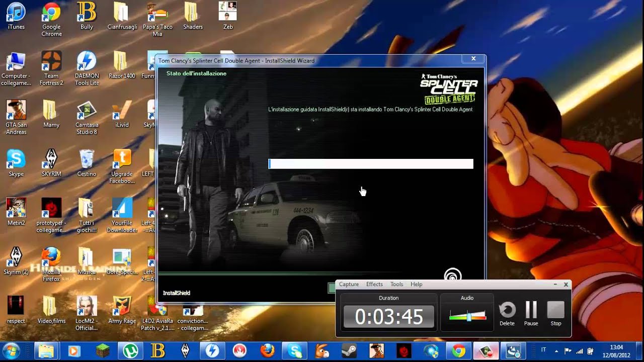Open the Shaders folder
The height and width of the screenshot is (362, 644).
(x=193, y=16)
